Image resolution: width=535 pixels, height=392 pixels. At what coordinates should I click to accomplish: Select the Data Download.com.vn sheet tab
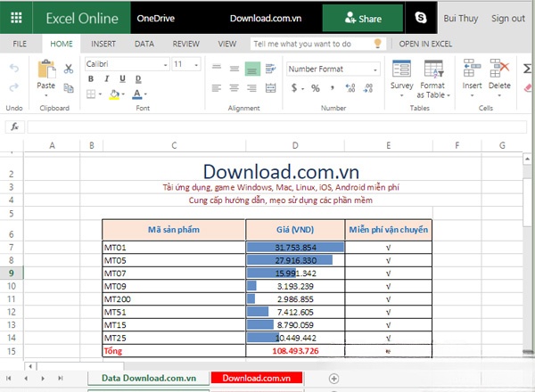149,378
